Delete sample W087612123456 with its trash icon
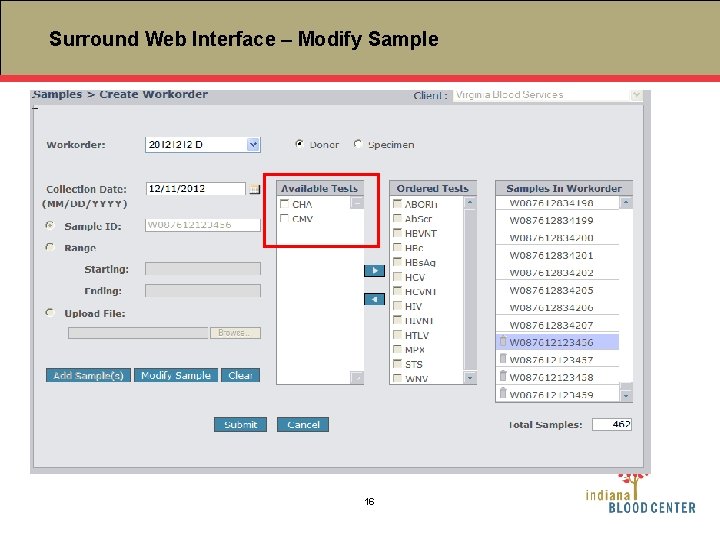The image size is (720, 540). (503, 341)
